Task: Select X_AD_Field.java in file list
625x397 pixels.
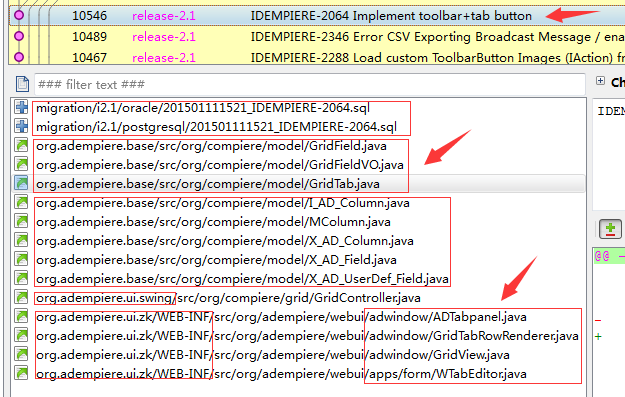Action: click(x=216, y=260)
